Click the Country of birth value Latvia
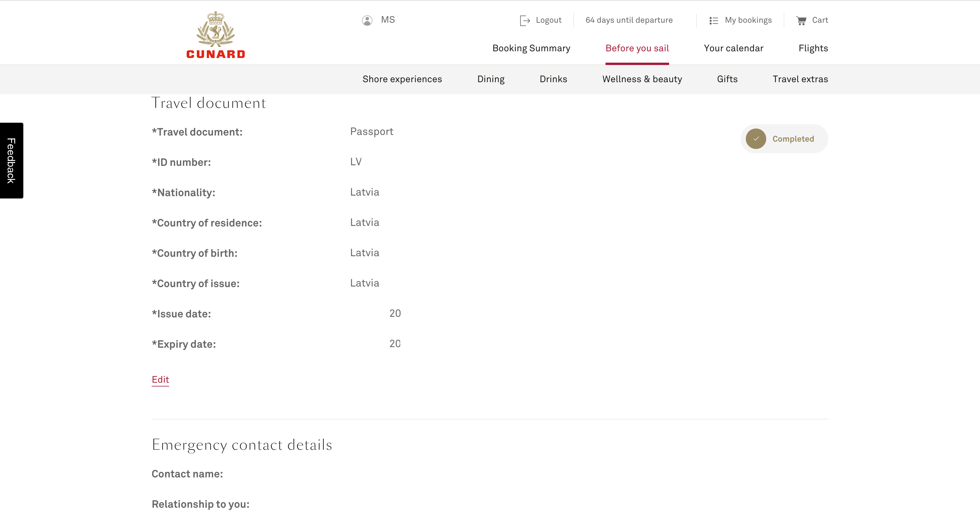Screen dimensions: 980x522 click(x=365, y=253)
